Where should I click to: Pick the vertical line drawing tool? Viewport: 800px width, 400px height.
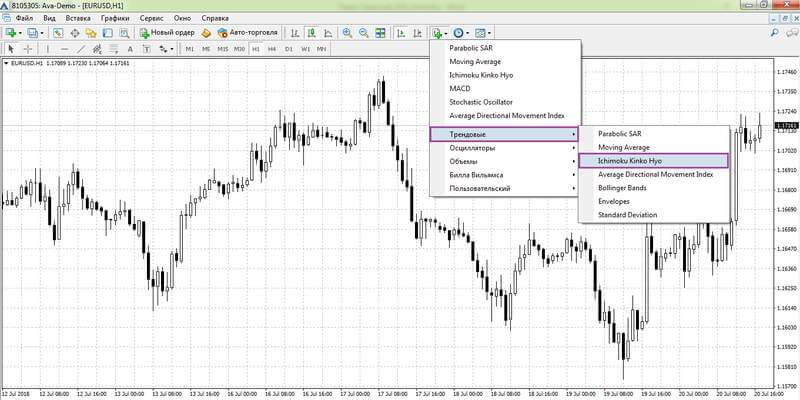point(47,49)
